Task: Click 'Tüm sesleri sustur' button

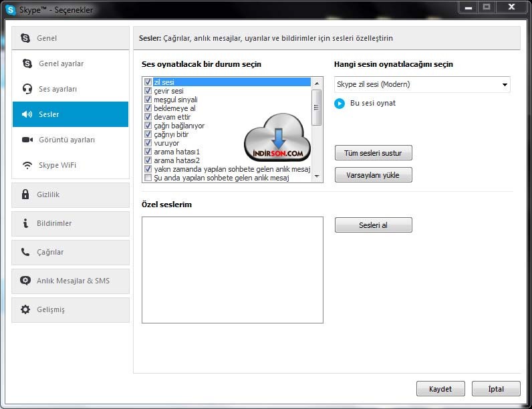Action: click(x=373, y=153)
